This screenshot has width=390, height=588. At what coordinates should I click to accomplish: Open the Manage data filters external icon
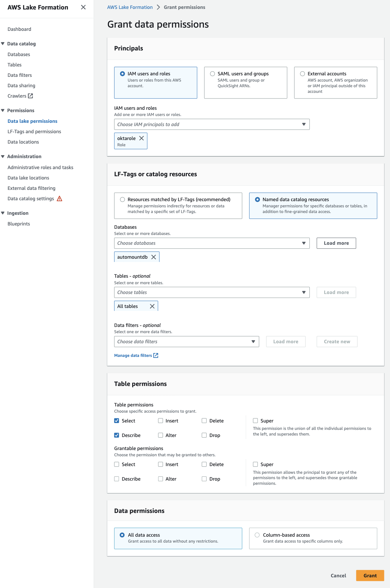[x=156, y=355]
